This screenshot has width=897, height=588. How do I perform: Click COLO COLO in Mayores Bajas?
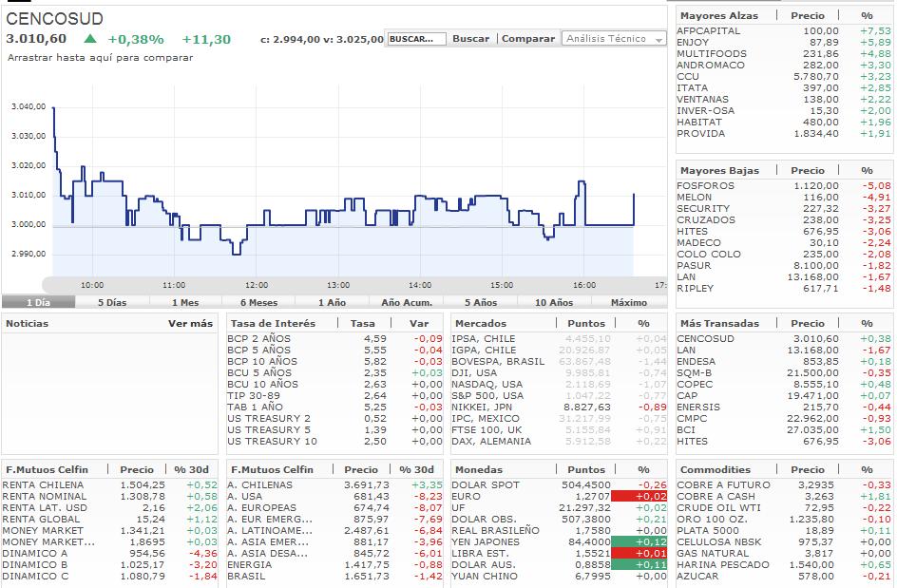(708, 254)
